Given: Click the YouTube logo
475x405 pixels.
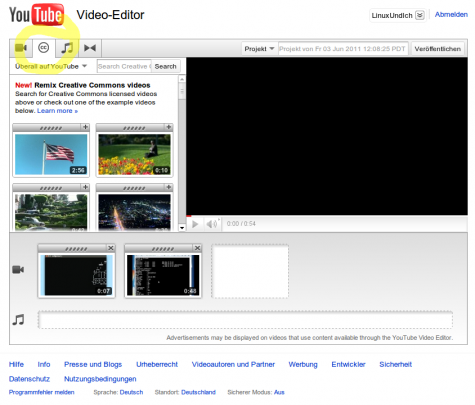Looking at the screenshot, I should (x=36, y=15).
